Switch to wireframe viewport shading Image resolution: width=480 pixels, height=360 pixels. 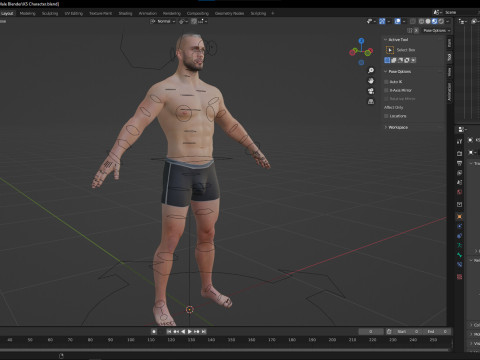click(x=421, y=21)
